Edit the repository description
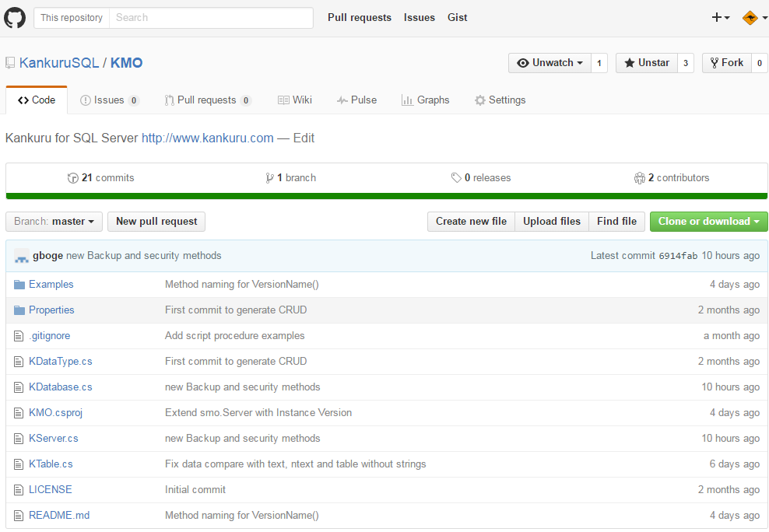 click(x=304, y=138)
